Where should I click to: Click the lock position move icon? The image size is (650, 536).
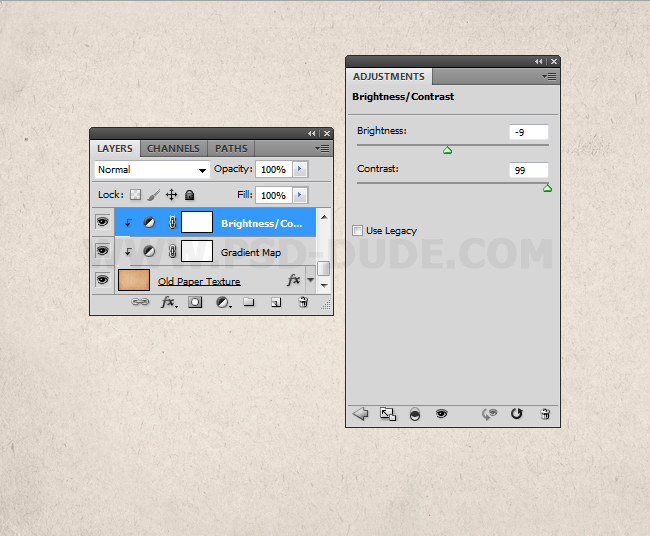[172, 194]
